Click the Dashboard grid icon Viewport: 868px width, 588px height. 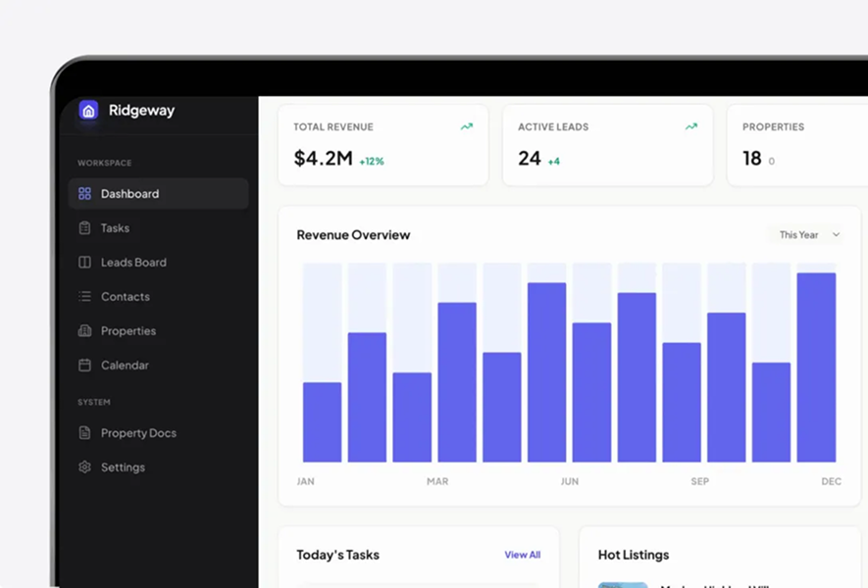(x=84, y=194)
